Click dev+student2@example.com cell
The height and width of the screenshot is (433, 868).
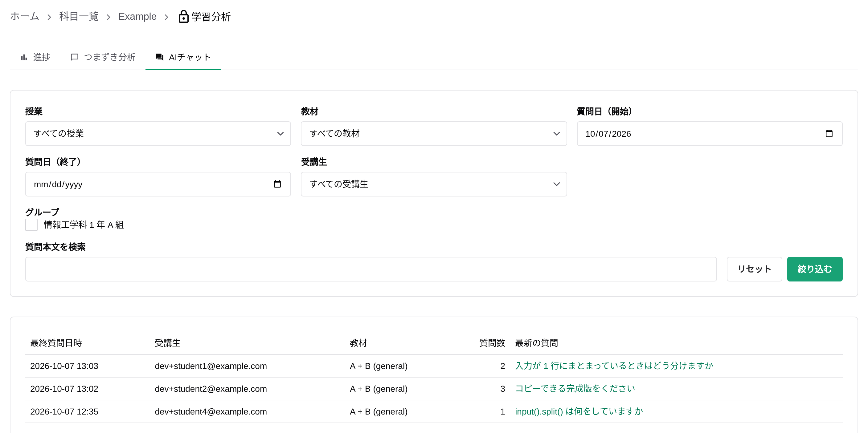(211, 389)
